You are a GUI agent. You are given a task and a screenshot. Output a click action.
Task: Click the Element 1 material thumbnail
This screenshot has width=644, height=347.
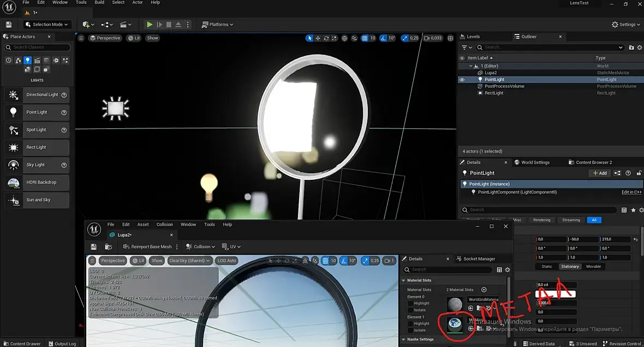click(x=454, y=324)
